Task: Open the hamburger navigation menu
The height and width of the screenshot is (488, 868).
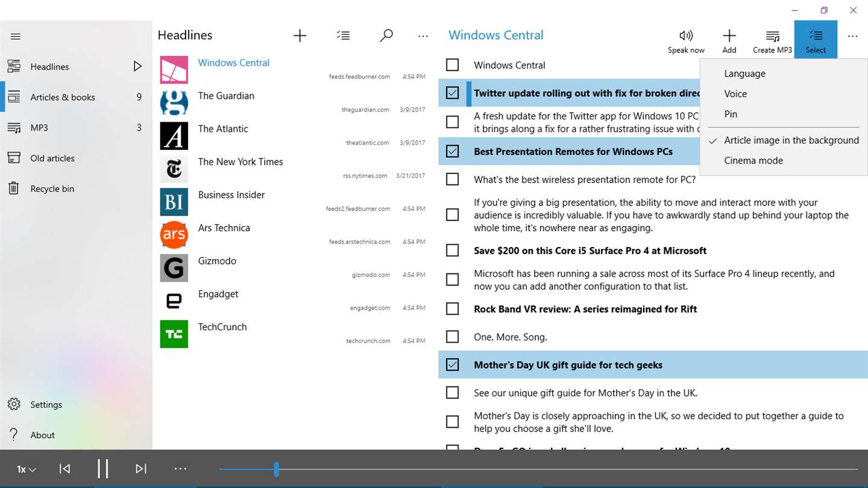Action: coord(16,36)
